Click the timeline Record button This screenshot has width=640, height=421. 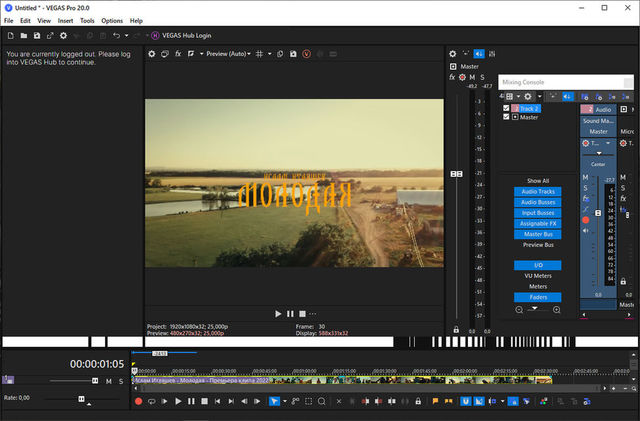tap(139, 401)
